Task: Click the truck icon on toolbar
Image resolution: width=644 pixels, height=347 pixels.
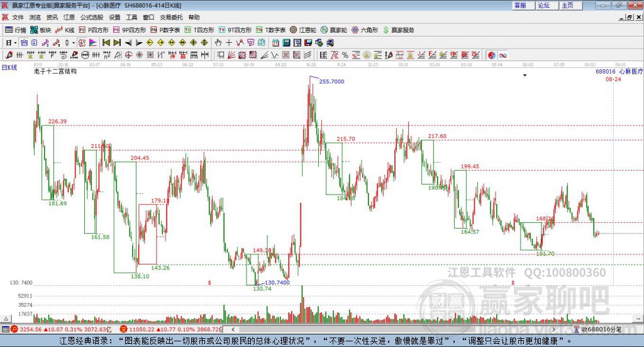Action: [330, 43]
